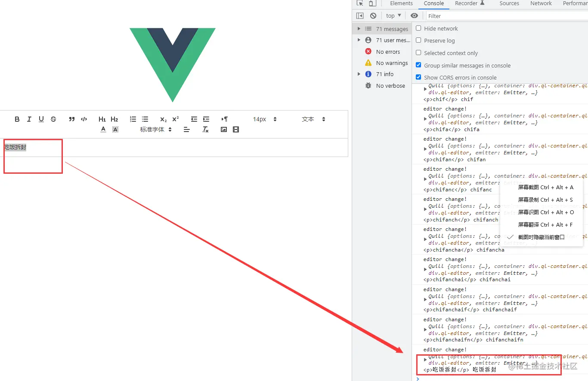Click log line <p>chifanchaifn</p> chifanchaifn
This screenshot has width=588, height=381.
coord(473,340)
